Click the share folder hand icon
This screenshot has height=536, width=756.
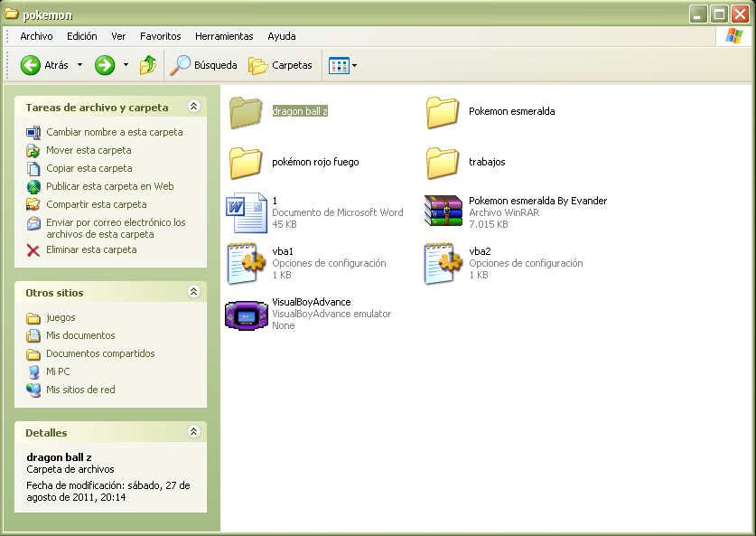pos(33,204)
